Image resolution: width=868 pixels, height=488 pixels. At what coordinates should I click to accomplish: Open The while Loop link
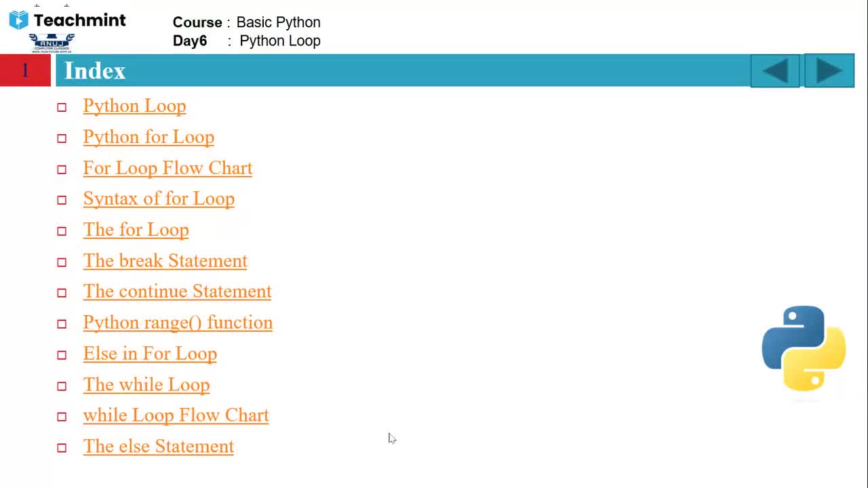point(146,385)
